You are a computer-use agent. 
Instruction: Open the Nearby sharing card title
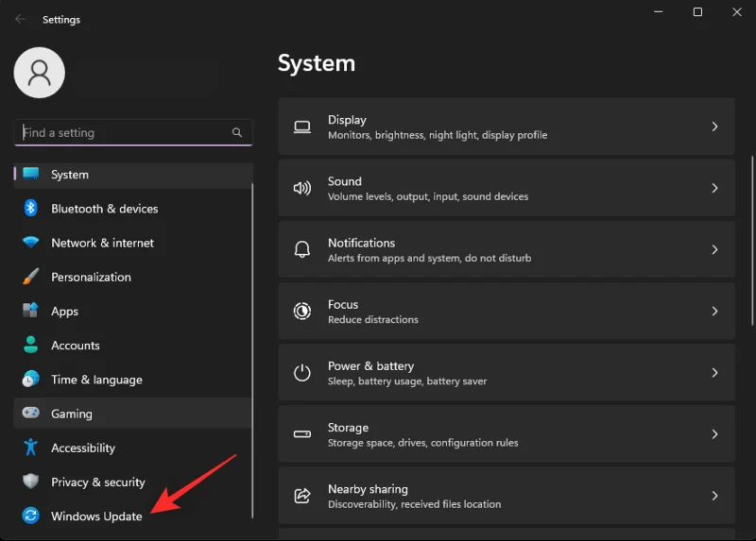(368, 489)
